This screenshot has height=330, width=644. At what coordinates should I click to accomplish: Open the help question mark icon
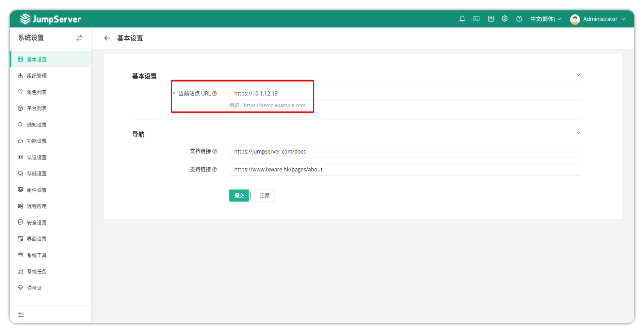519,19
